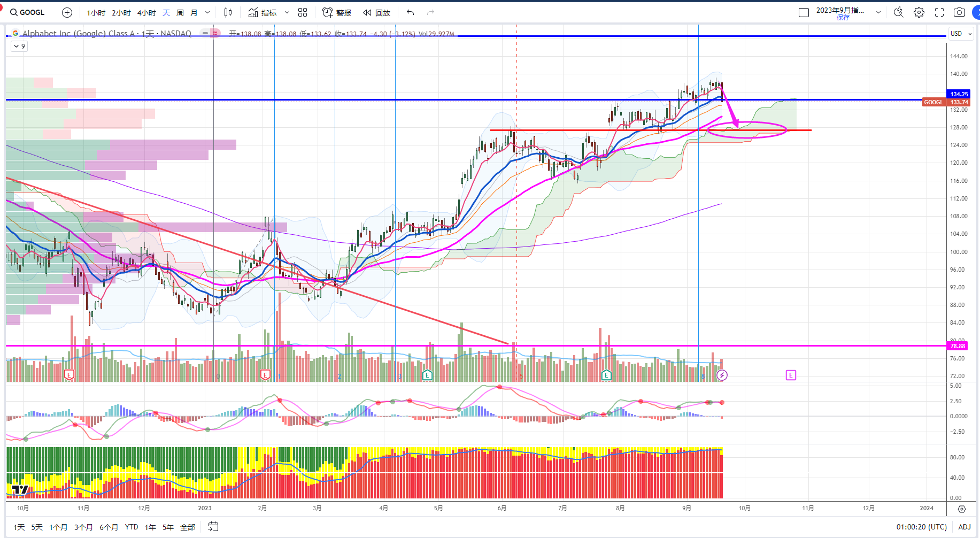Open the candlestick chart type menu
The width and height of the screenshot is (980, 538).
228,12
